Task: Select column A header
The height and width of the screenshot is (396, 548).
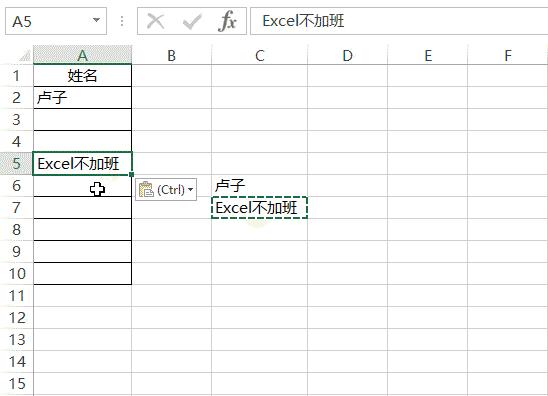Action: (x=82, y=55)
